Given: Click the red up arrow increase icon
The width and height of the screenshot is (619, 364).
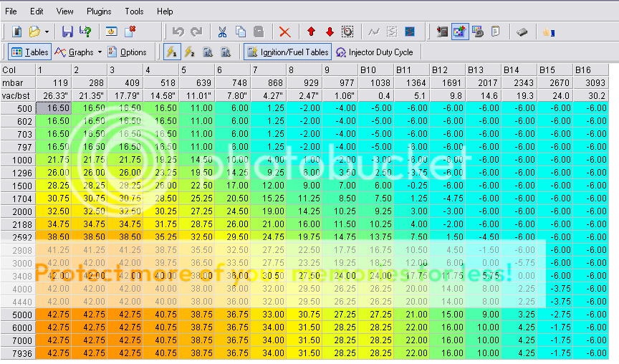Looking at the screenshot, I should [311, 32].
